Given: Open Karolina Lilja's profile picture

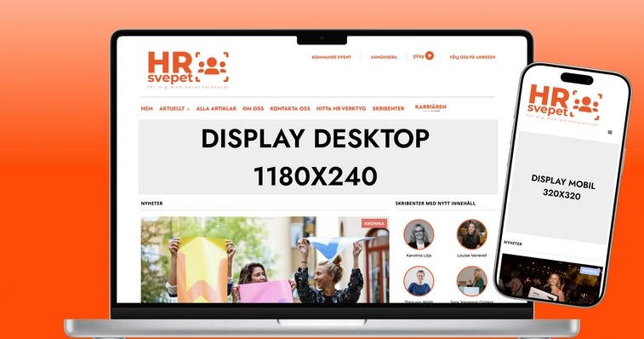Looking at the screenshot, I should coord(419,234).
